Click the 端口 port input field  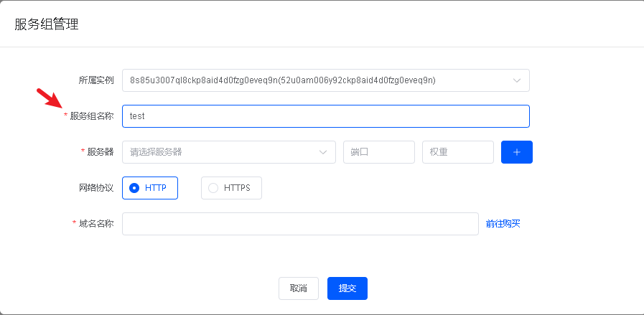coord(379,152)
